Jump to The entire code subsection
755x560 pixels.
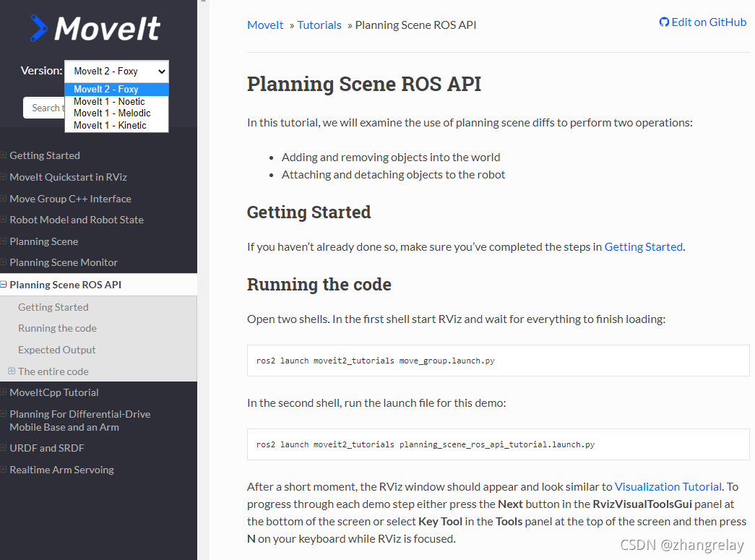coord(53,371)
